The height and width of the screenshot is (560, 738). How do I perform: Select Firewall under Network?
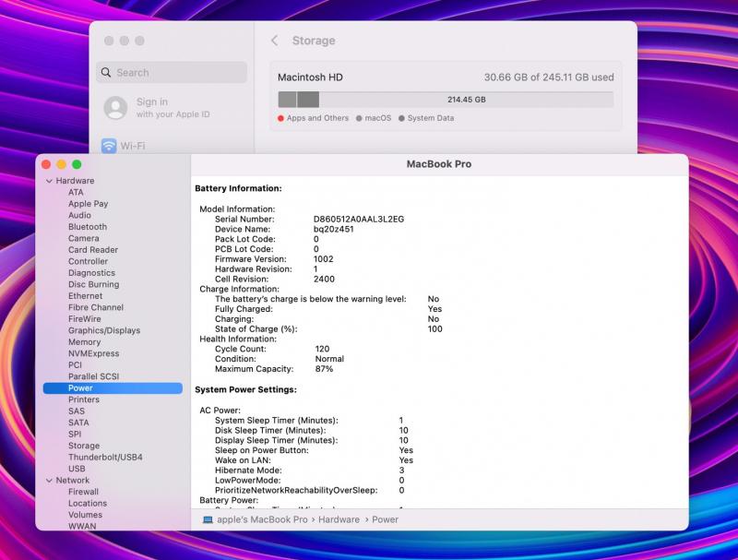pyautogui.click(x=83, y=492)
